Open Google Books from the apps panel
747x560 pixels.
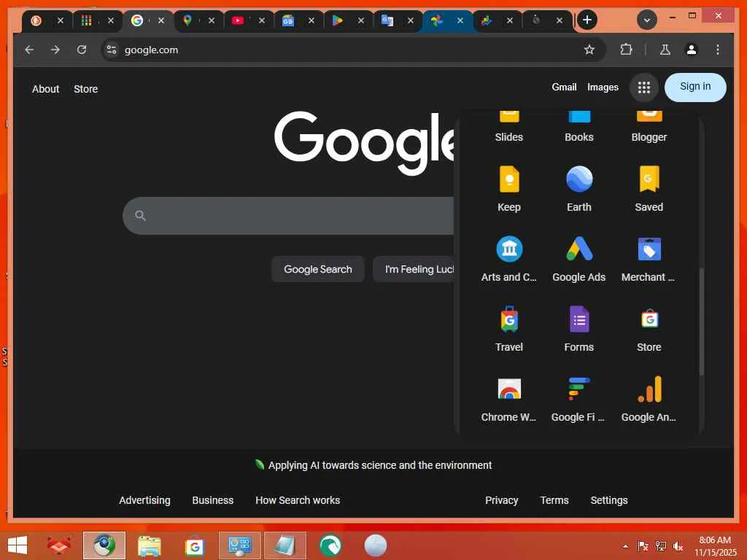point(578,127)
